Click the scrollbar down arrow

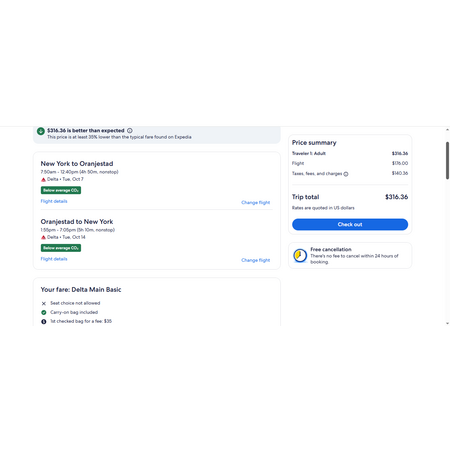[x=447, y=323]
